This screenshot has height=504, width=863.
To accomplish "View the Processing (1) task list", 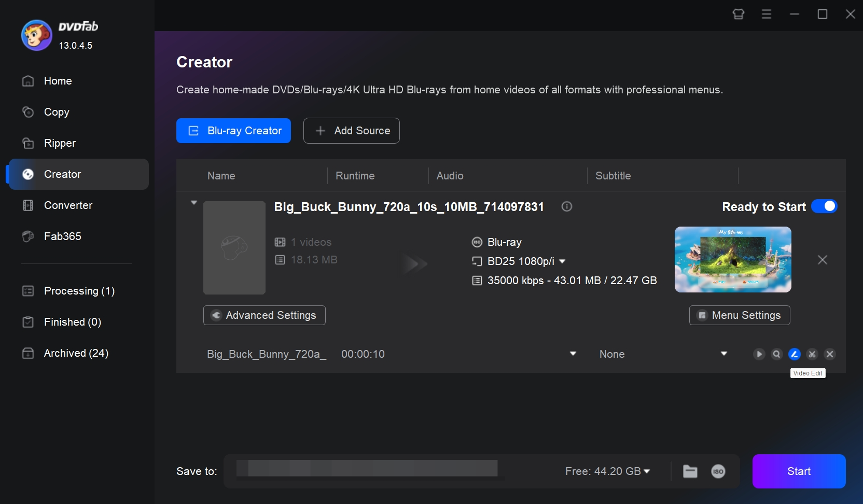I will pyautogui.click(x=79, y=291).
